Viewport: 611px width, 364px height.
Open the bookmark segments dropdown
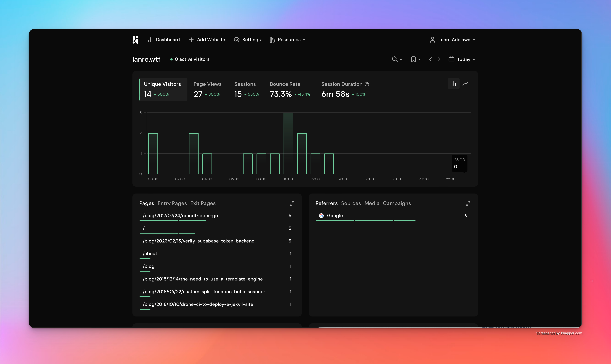click(416, 59)
